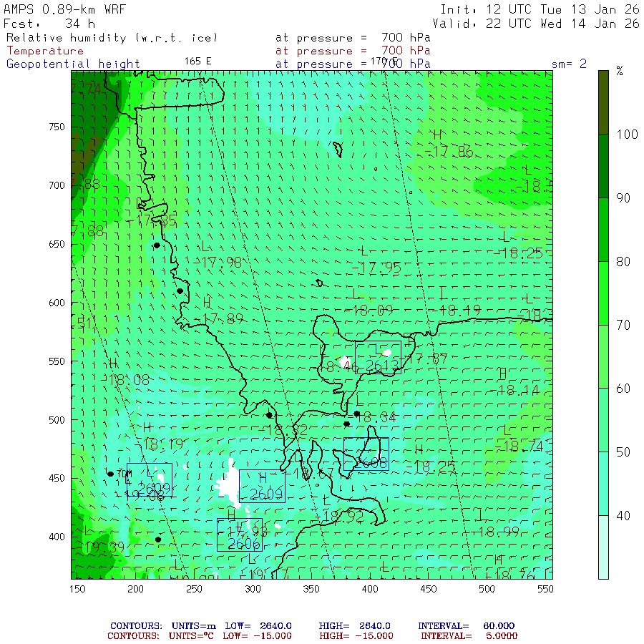
Task: Select the blue box labeled 2606
Action: pyautogui.click(x=239, y=535)
